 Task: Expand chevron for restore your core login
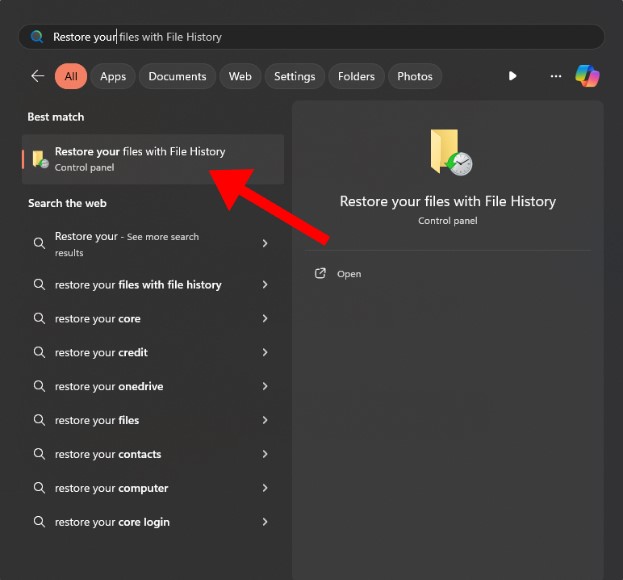(265, 522)
